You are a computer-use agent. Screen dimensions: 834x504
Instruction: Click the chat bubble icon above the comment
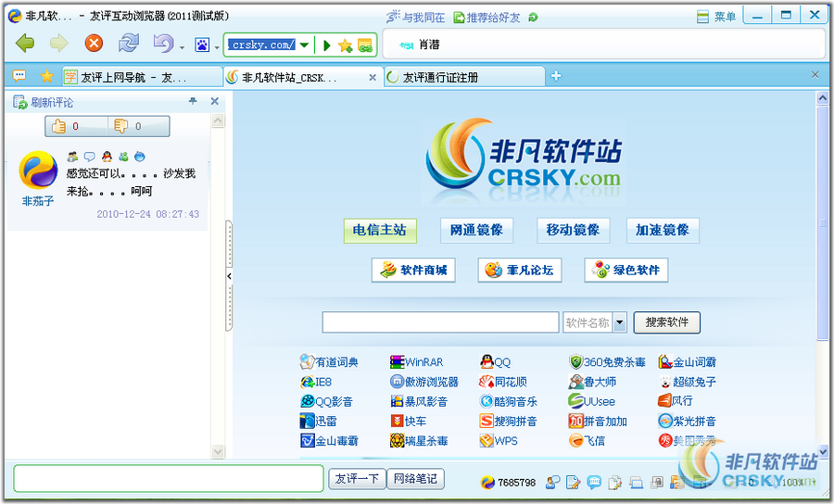(89, 157)
